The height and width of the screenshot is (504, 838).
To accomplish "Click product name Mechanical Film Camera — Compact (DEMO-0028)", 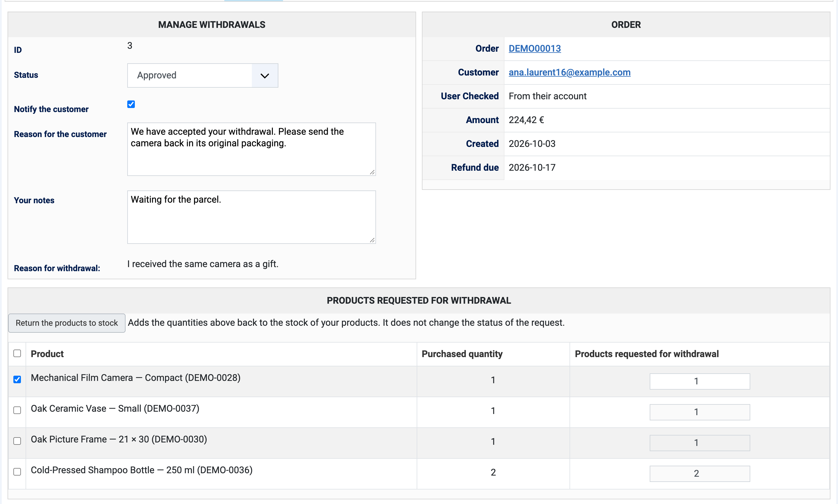I will coord(136,378).
